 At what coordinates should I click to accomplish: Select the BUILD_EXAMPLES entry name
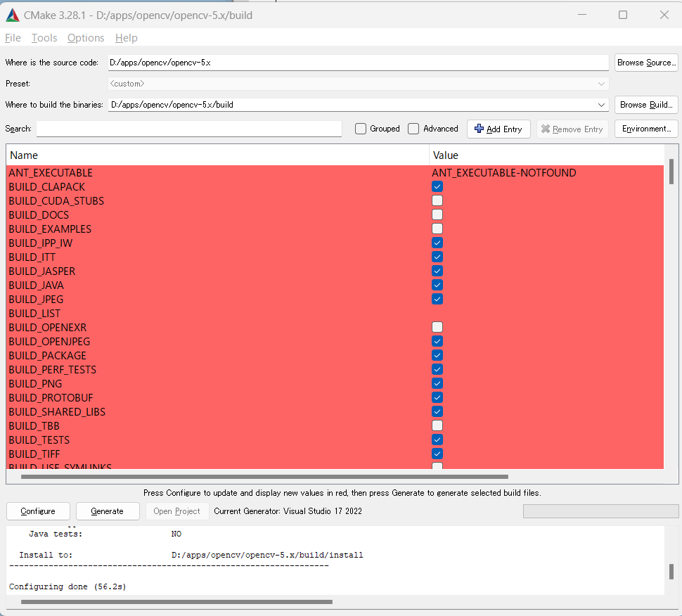tap(50, 229)
